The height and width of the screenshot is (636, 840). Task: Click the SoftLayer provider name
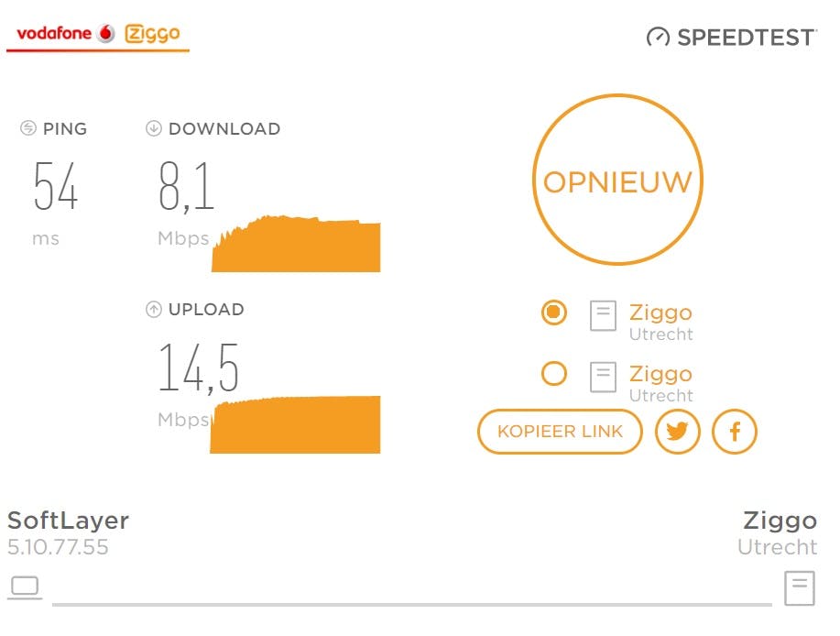(68, 521)
